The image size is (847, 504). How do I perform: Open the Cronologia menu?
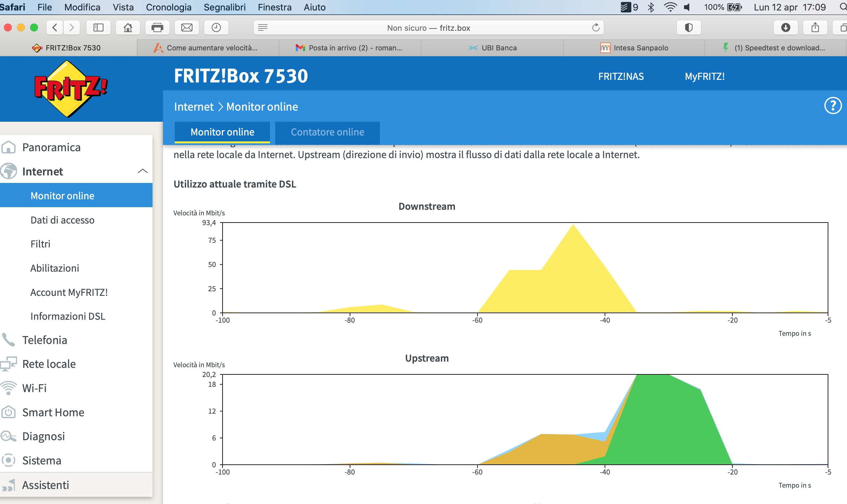(169, 7)
